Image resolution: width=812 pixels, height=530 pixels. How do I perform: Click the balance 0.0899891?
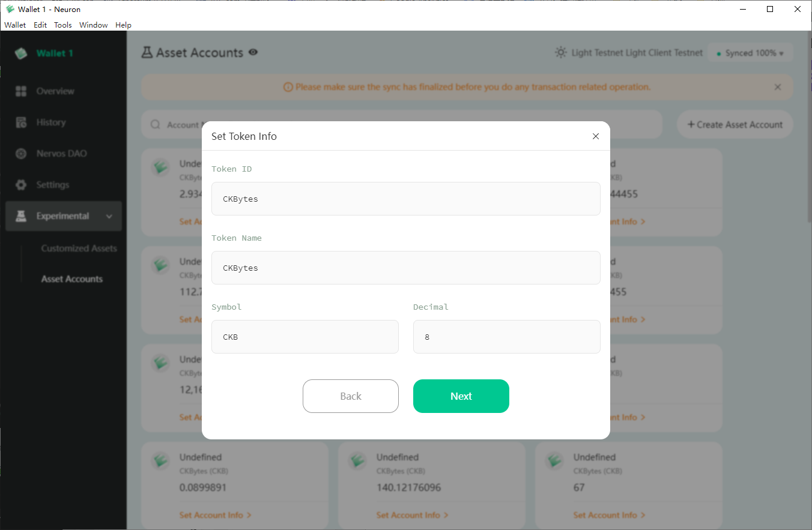(x=203, y=487)
